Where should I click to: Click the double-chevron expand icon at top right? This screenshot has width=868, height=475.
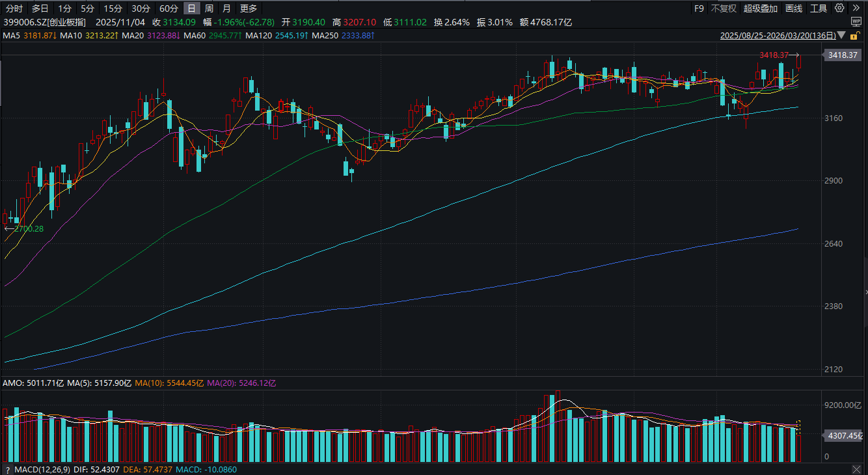856,8
